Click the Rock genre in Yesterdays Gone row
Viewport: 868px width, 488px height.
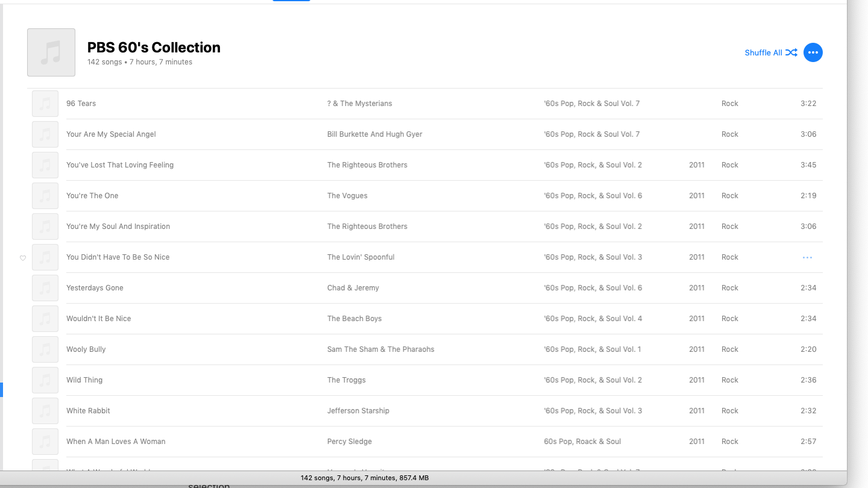730,288
